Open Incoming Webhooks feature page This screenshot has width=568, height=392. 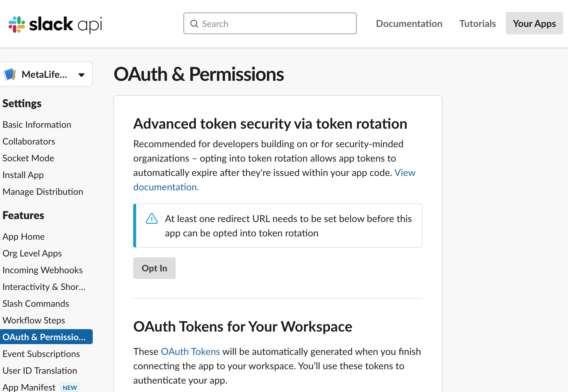click(x=42, y=270)
